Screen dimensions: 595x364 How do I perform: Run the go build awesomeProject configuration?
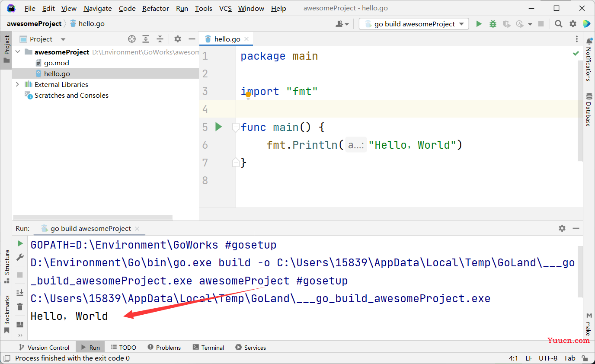[479, 24]
